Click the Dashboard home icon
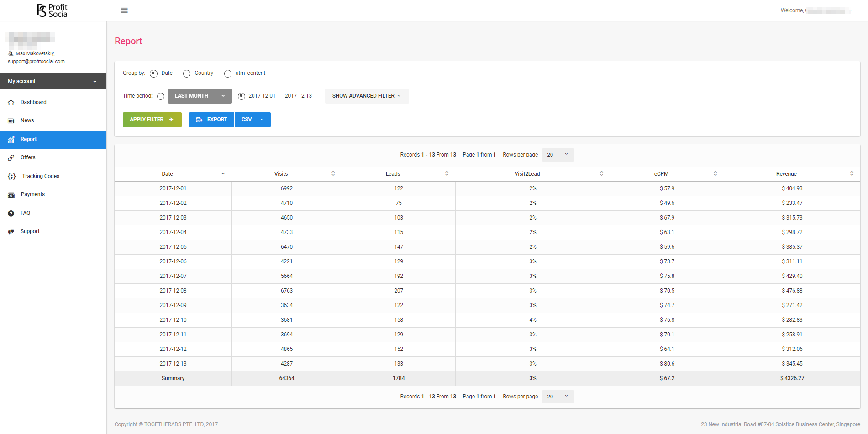868x434 pixels. pyautogui.click(x=11, y=103)
